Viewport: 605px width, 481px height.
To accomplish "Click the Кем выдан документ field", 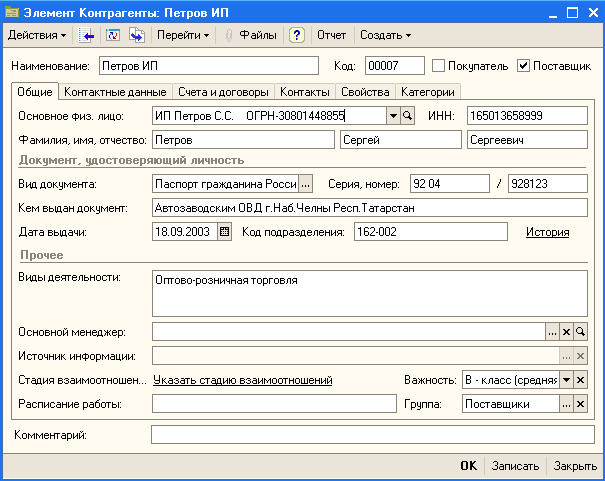I will 370,208.
